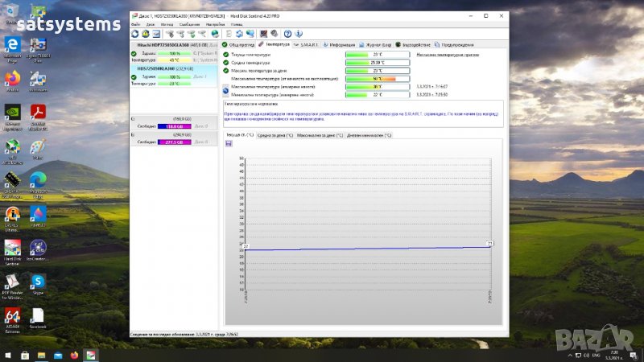
Task: Select the Максимална за деня graph tab
Action: (x=320, y=135)
